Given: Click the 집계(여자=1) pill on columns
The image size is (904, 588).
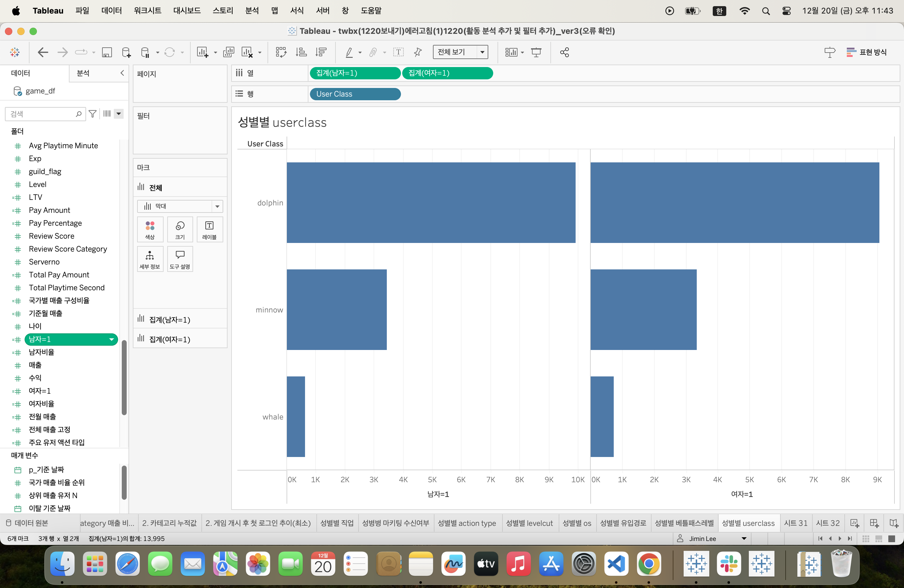Looking at the screenshot, I should pos(447,73).
